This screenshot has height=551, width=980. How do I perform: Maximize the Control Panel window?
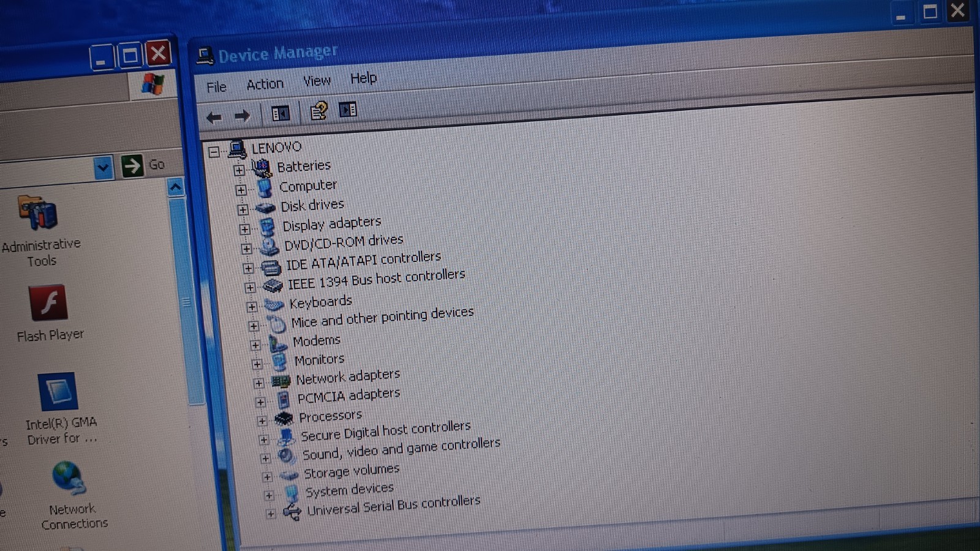(130, 57)
